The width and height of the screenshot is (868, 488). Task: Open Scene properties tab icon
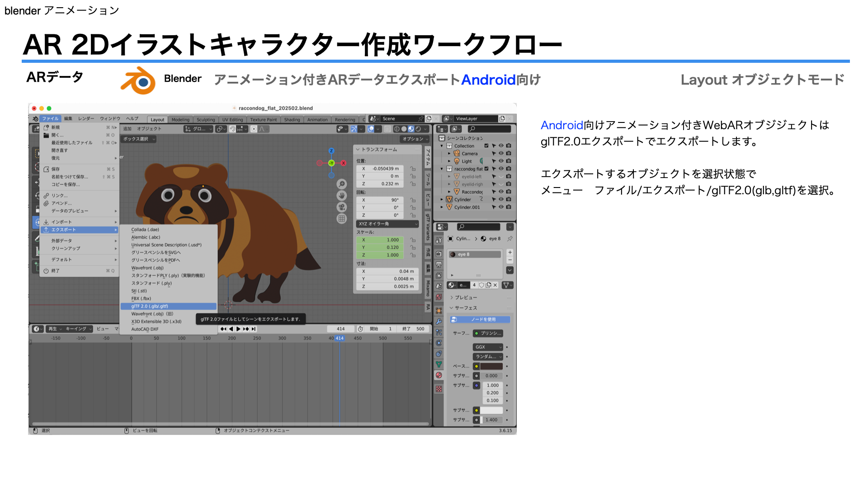(x=439, y=286)
